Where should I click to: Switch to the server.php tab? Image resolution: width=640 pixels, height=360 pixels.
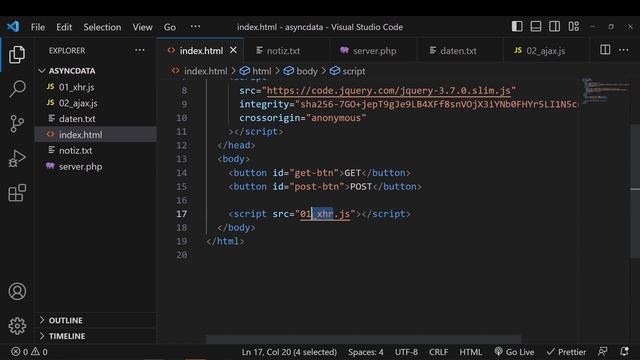point(373,51)
